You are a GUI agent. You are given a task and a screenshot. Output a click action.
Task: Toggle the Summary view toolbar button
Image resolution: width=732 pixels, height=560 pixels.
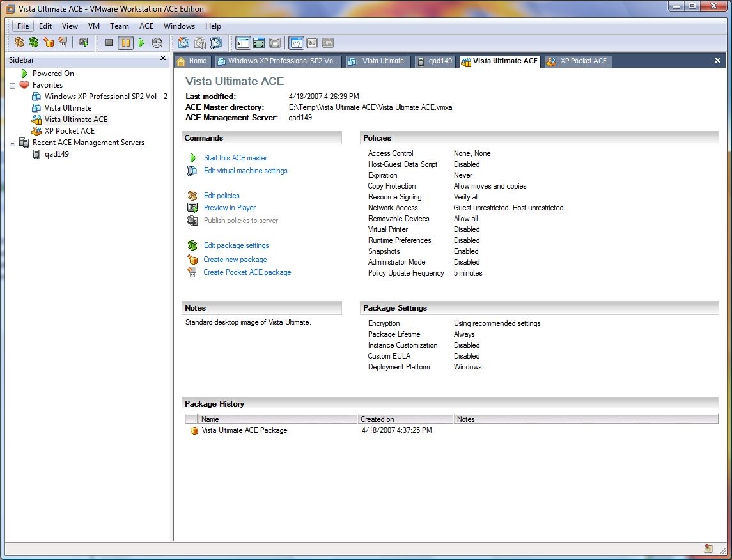coord(296,43)
